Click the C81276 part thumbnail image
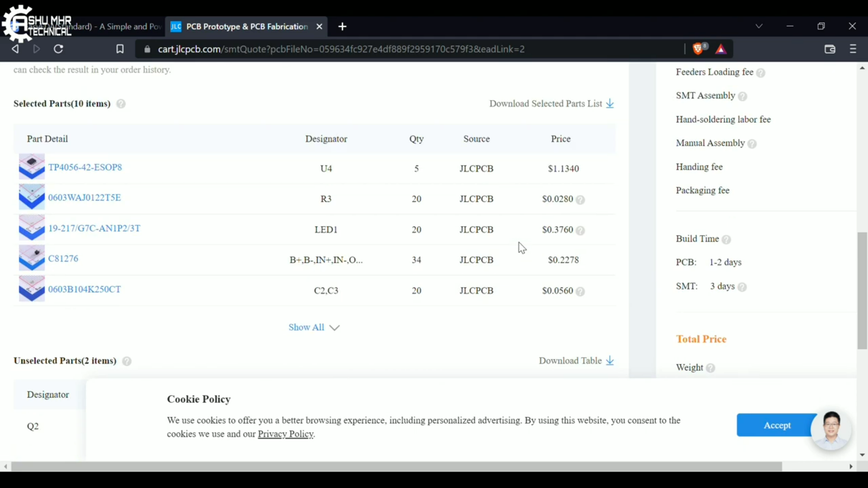 pos(31,258)
